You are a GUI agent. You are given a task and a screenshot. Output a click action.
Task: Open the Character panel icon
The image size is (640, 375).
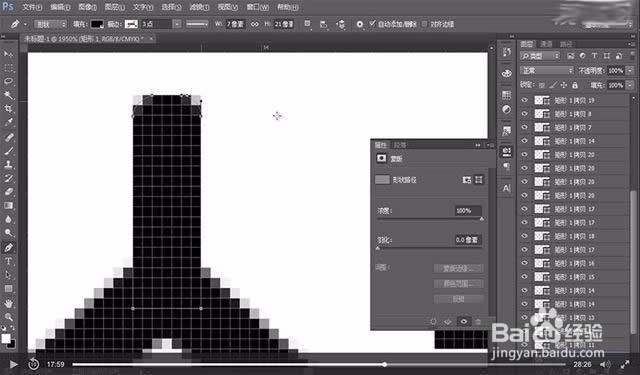point(507,188)
